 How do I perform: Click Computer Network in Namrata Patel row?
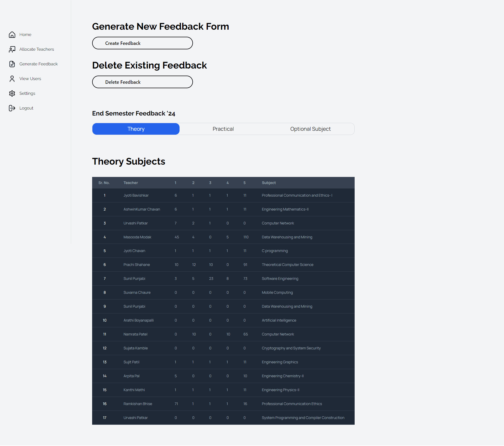[x=278, y=334]
